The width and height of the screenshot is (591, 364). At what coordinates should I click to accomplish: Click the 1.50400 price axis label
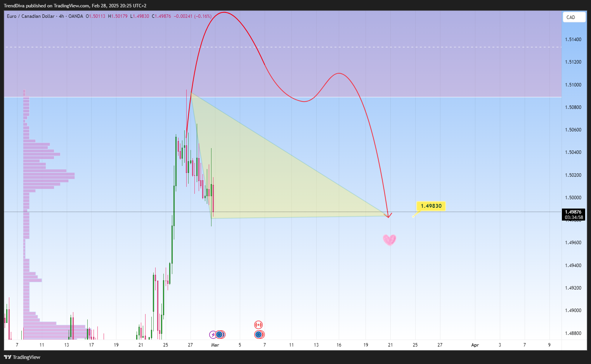(573, 152)
